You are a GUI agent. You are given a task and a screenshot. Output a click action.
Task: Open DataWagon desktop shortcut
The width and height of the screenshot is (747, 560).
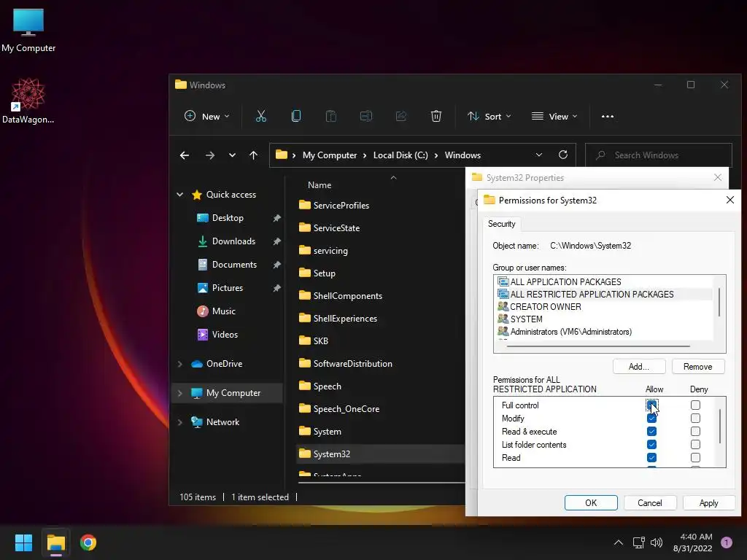28,101
